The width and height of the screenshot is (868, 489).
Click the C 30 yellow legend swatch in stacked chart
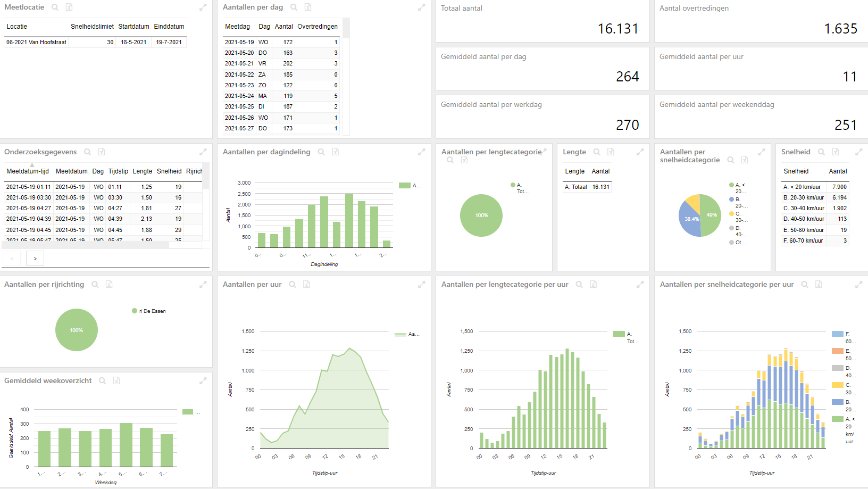[x=838, y=385]
